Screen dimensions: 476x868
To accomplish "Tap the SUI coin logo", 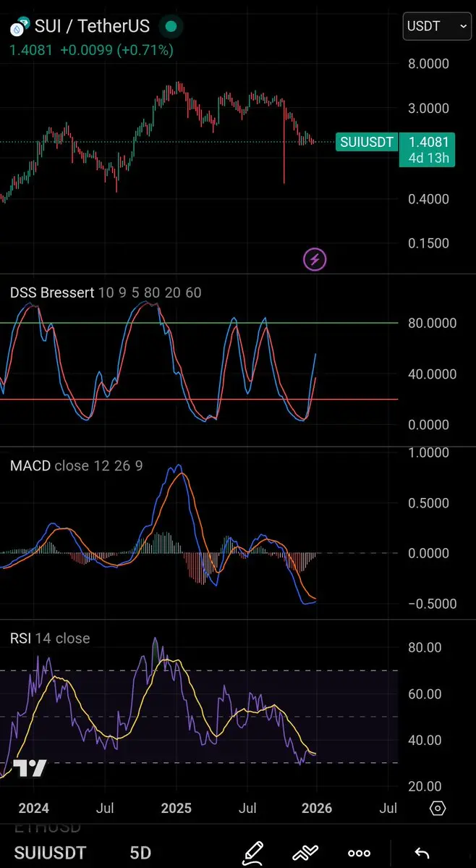I will tap(20, 26).
